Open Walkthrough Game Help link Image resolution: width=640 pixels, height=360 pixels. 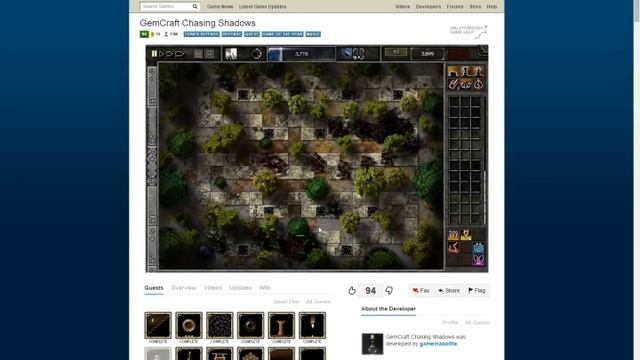[x=468, y=31]
